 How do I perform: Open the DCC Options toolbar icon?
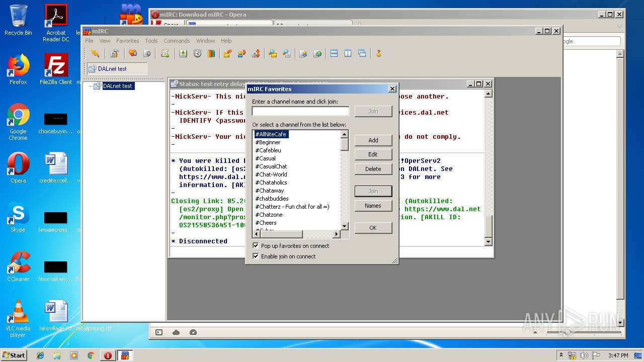click(256, 53)
